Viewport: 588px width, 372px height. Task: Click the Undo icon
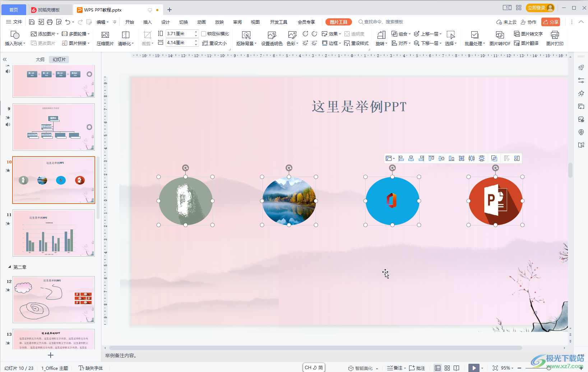[68, 22]
